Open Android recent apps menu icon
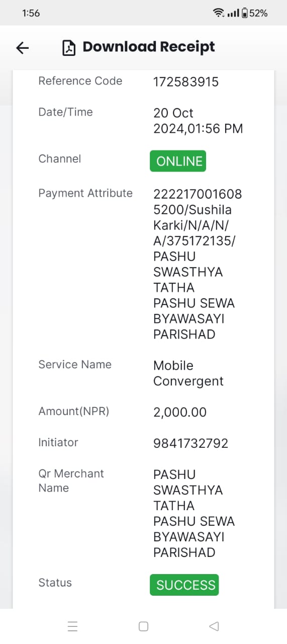 tap(72, 626)
